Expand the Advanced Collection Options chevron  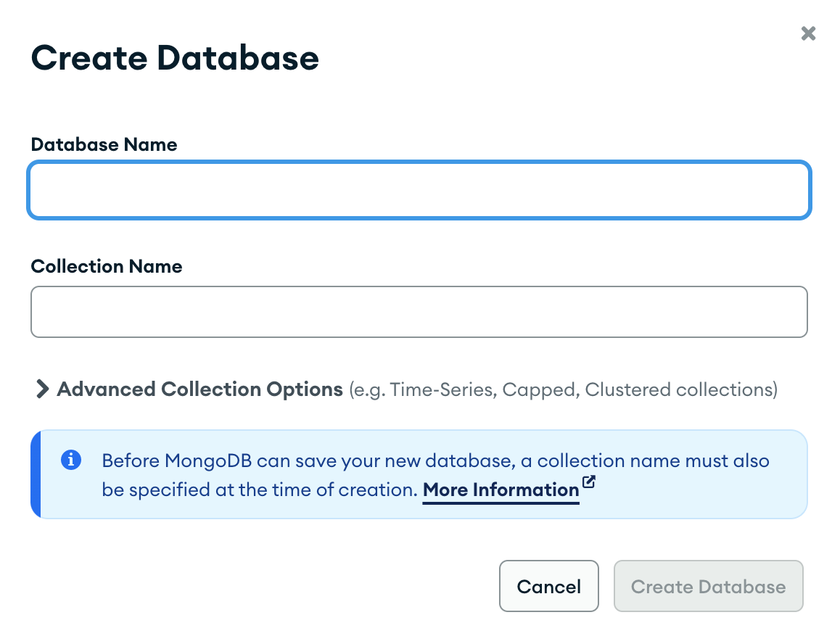[41, 389]
